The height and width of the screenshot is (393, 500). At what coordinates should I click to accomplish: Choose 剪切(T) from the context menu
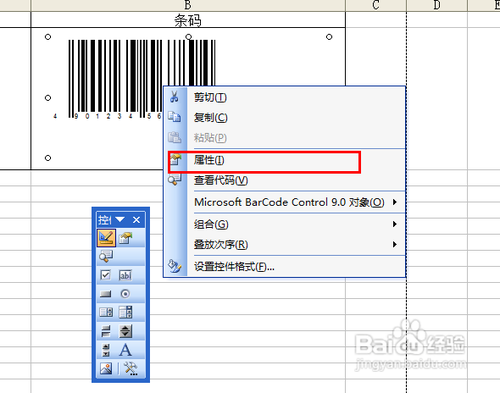click(x=284, y=98)
